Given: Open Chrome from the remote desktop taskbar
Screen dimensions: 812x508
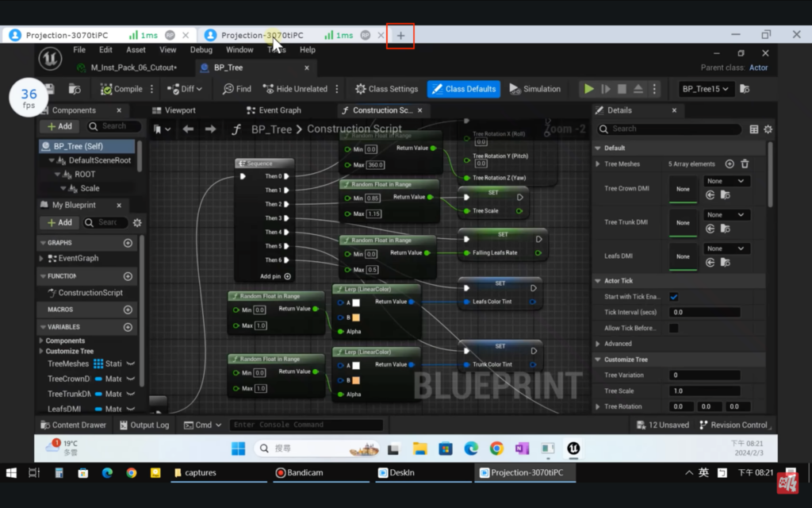Looking at the screenshot, I should [496, 448].
